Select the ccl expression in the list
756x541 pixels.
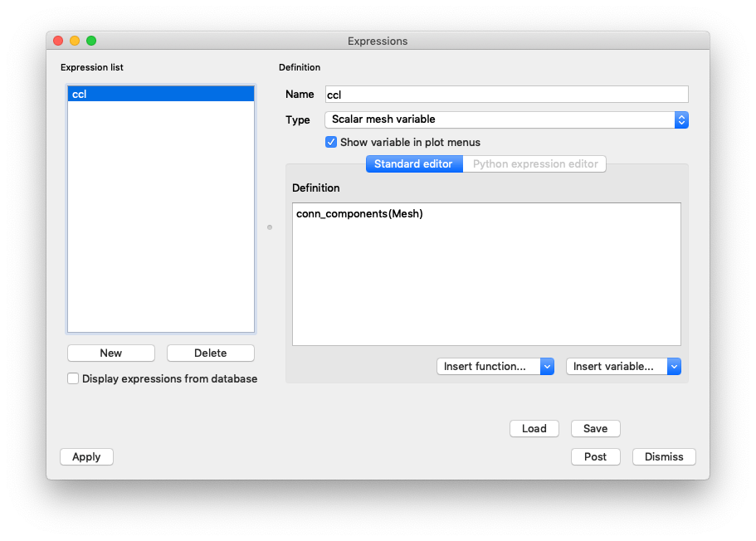160,94
